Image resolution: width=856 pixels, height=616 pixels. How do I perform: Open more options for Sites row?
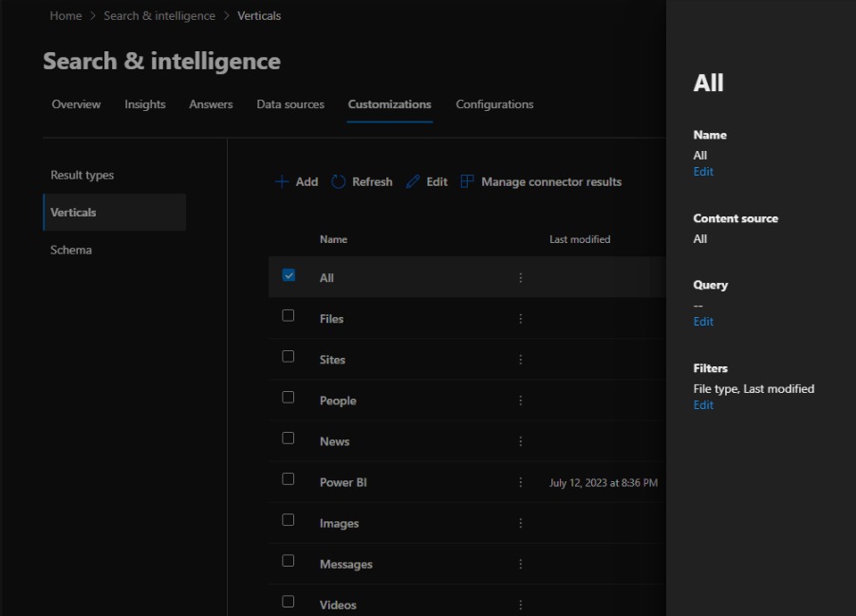(x=521, y=360)
